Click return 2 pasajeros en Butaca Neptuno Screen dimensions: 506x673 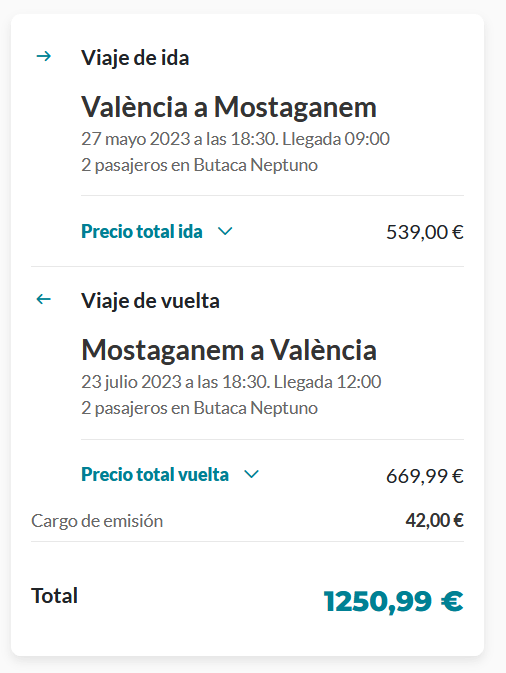tap(200, 408)
